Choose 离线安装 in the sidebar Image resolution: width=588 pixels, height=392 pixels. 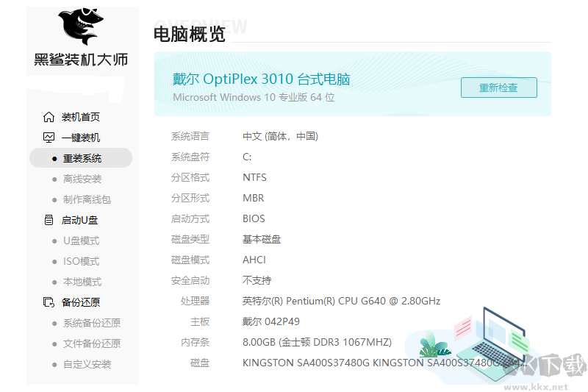pyautogui.click(x=82, y=179)
